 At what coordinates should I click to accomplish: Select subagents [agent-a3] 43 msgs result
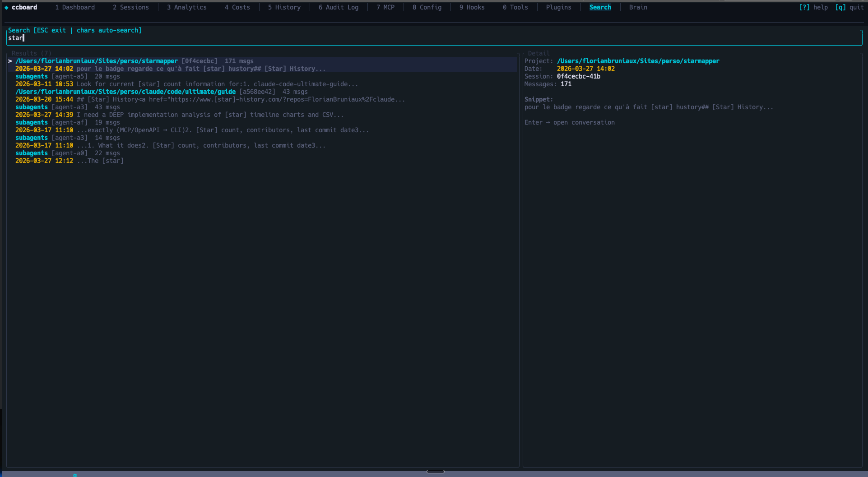pyautogui.click(x=68, y=107)
